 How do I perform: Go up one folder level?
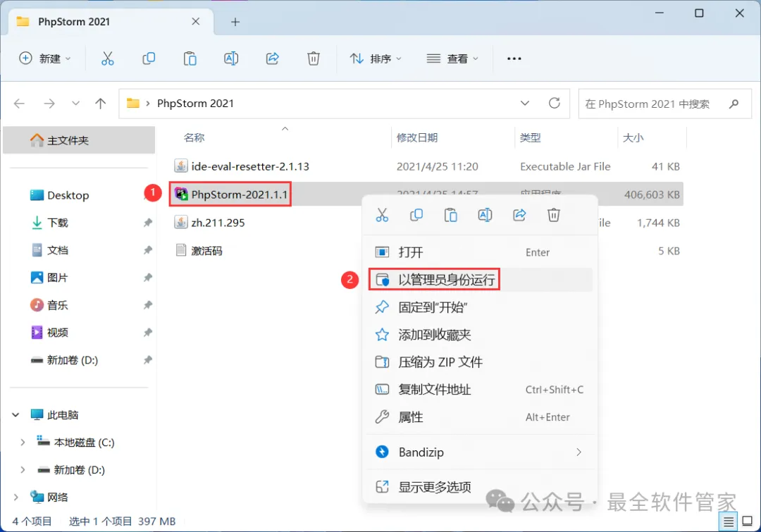click(101, 104)
